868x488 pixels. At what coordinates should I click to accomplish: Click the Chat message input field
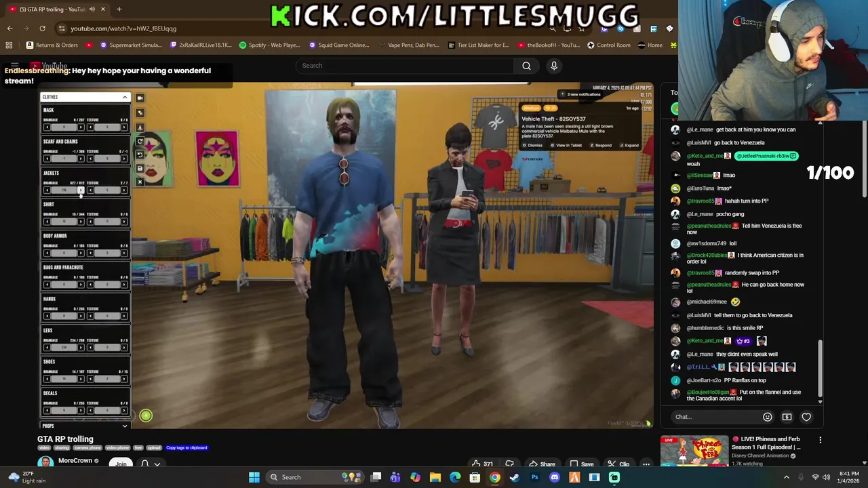[715, 417]
